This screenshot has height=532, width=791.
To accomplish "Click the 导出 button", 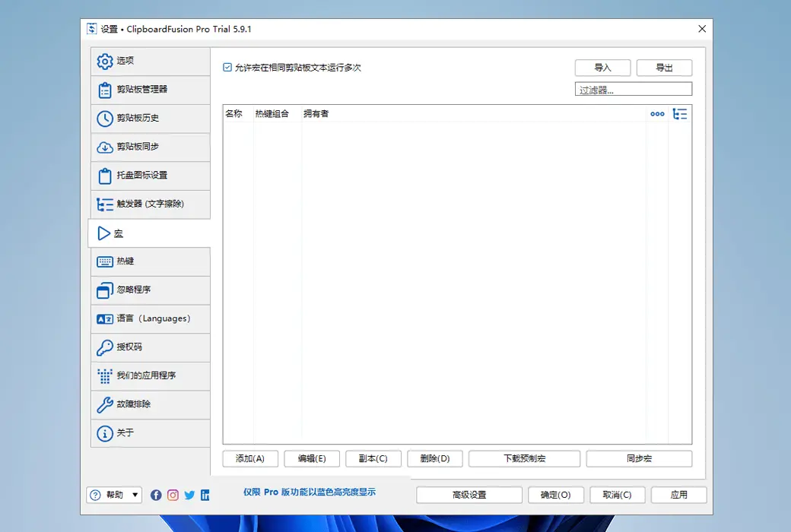I will click(x=665, y=68).
